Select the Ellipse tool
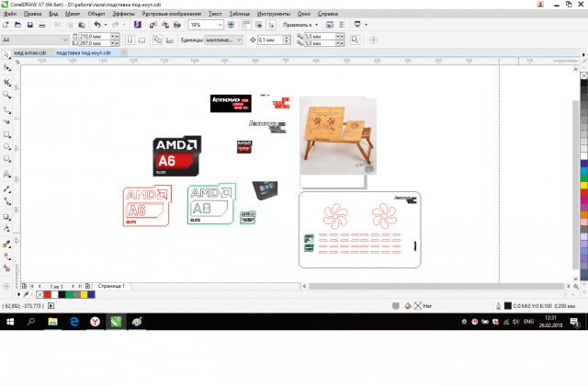 point(6,147)
